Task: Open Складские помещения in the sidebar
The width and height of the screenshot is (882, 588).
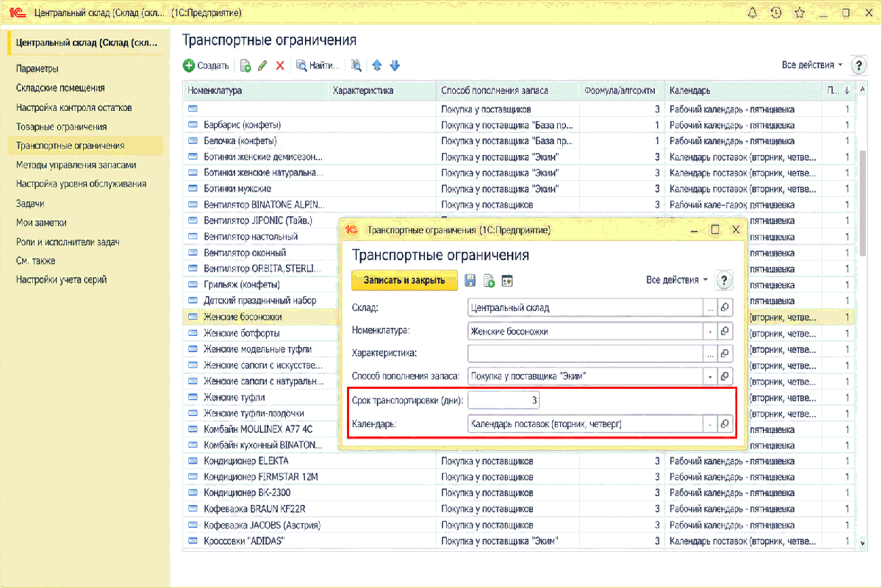Action: (60, 88)
